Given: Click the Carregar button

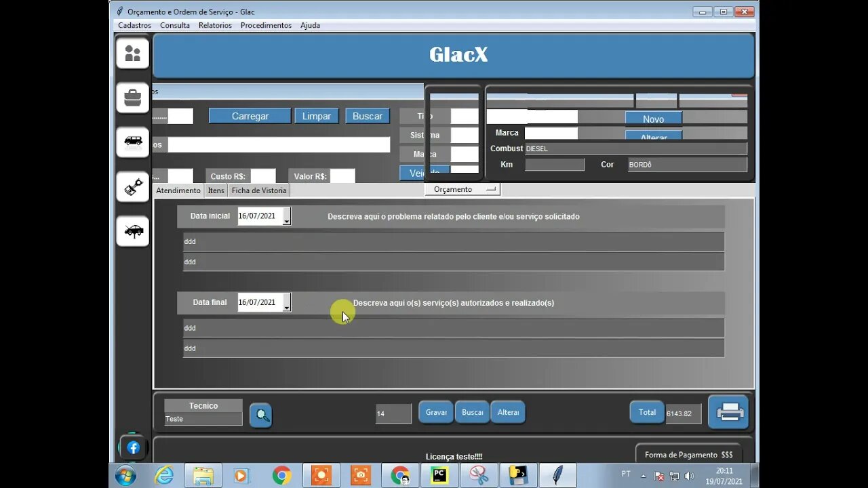Looking at the screenshot, I should (x=250, y=116).
